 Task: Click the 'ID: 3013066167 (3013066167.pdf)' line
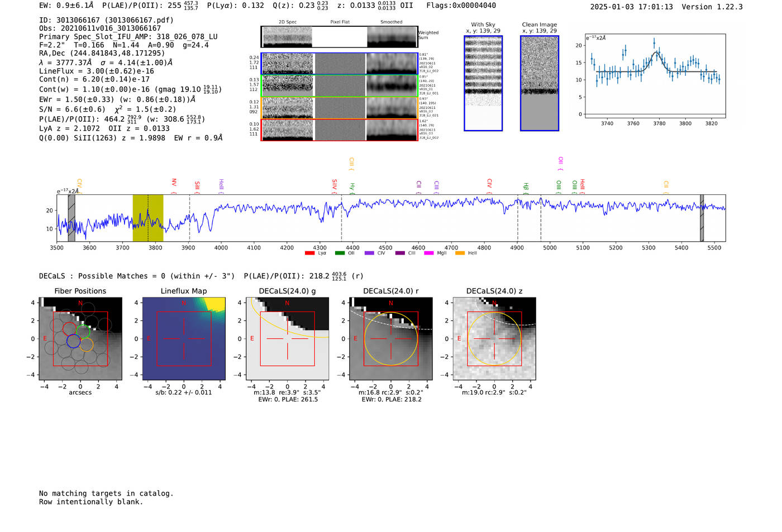[106, 20]
